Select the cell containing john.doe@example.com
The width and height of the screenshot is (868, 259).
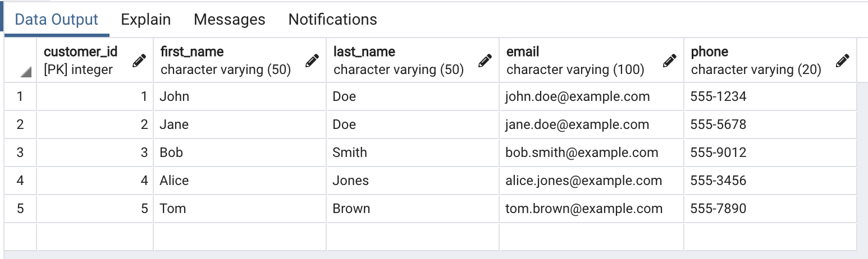(x=577, y=96)
